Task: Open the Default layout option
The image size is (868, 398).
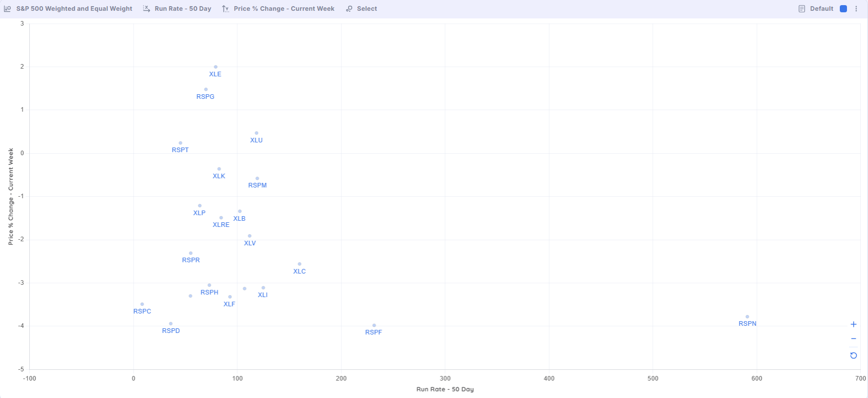Action: point(821,9)
